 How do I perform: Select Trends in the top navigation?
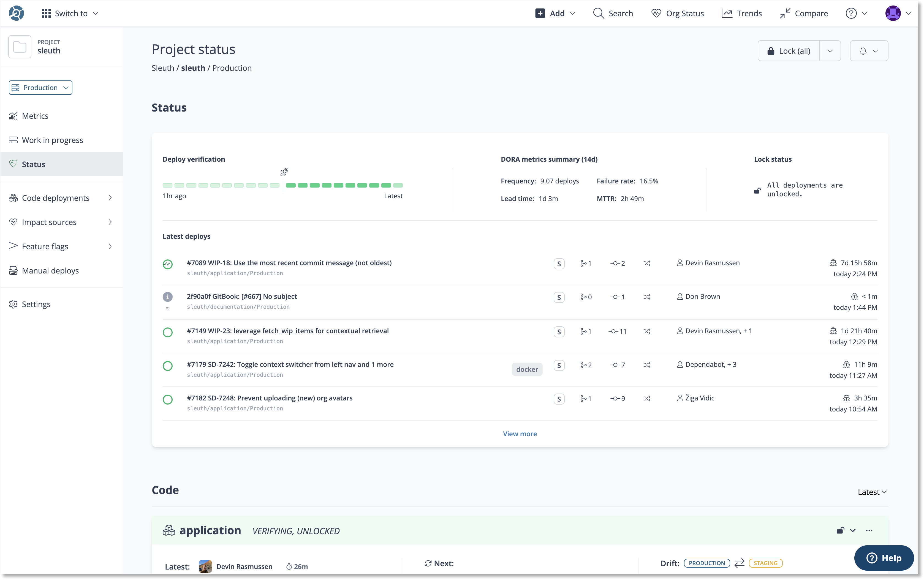(x=741, y=13)
